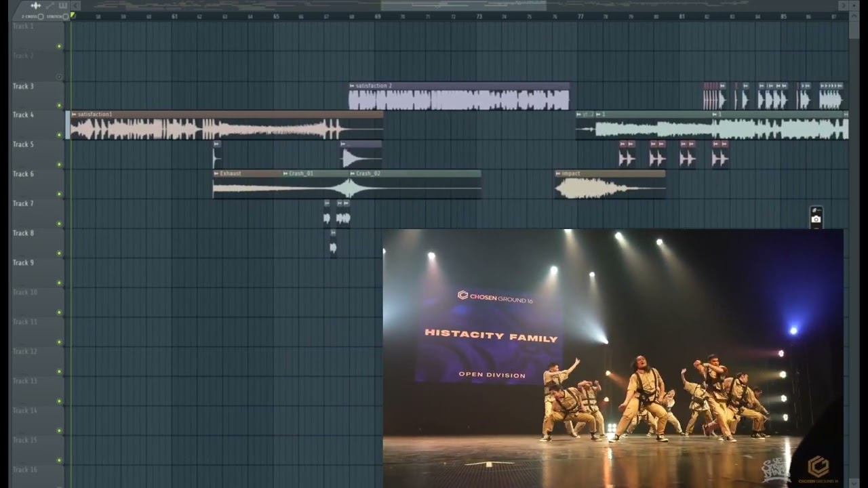Select the audio clips waveform tab icon
Image resolution: width=868 pixels, height=488 pixels.
click(36, 5)
